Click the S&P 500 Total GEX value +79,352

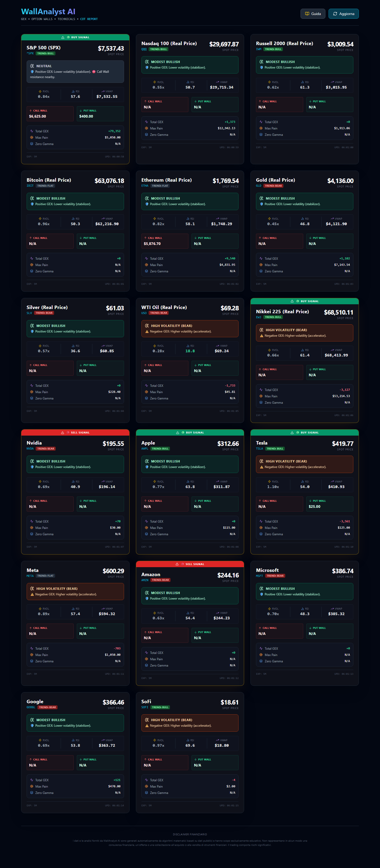coord(114,131)
